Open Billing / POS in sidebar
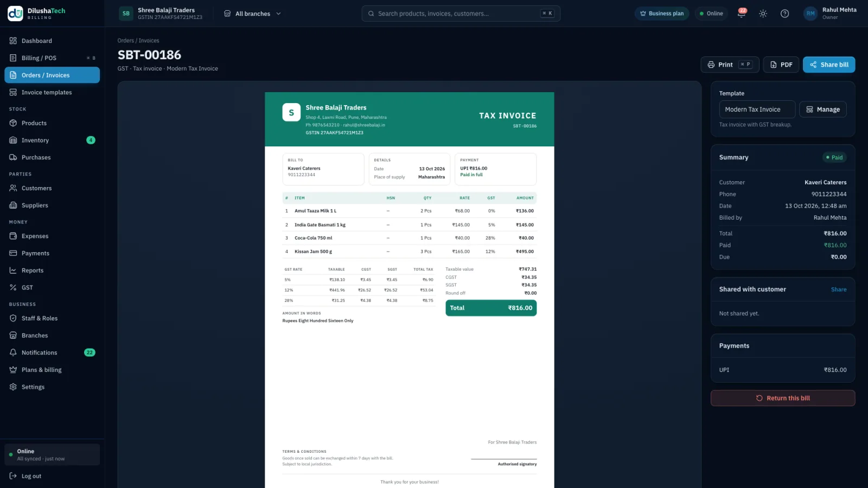Screen dimensions: 868x488 [x=52, y=58]
